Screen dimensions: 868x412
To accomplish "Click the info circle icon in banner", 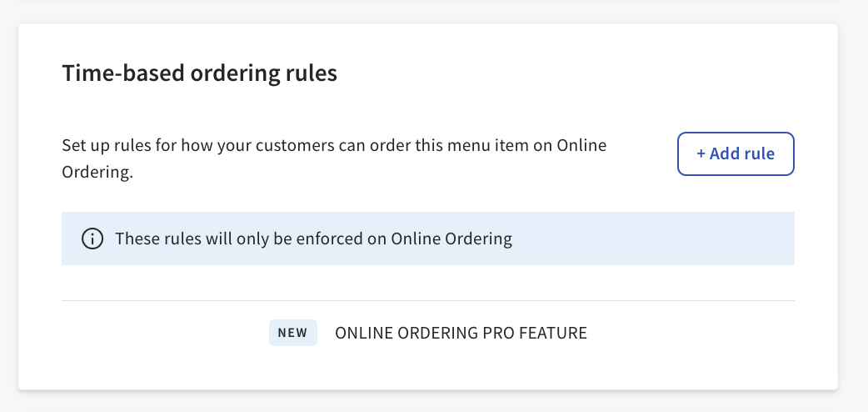I will (92, 239).
